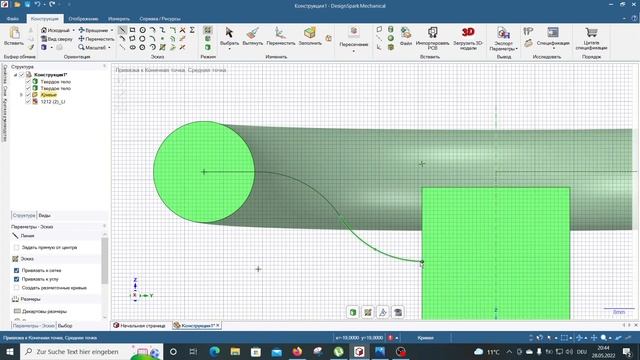Switch to 3D mode icon in Mode group
Viewport: 640px width, 360px height.
[208, 47]
